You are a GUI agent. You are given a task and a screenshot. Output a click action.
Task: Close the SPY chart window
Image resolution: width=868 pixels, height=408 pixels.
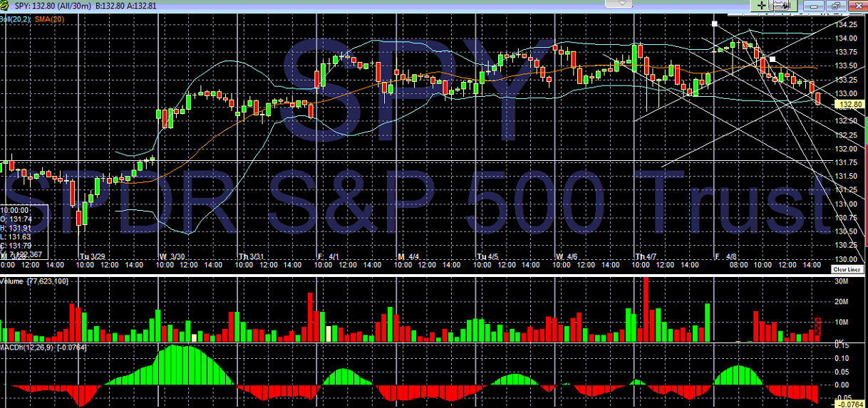(857, 6)
